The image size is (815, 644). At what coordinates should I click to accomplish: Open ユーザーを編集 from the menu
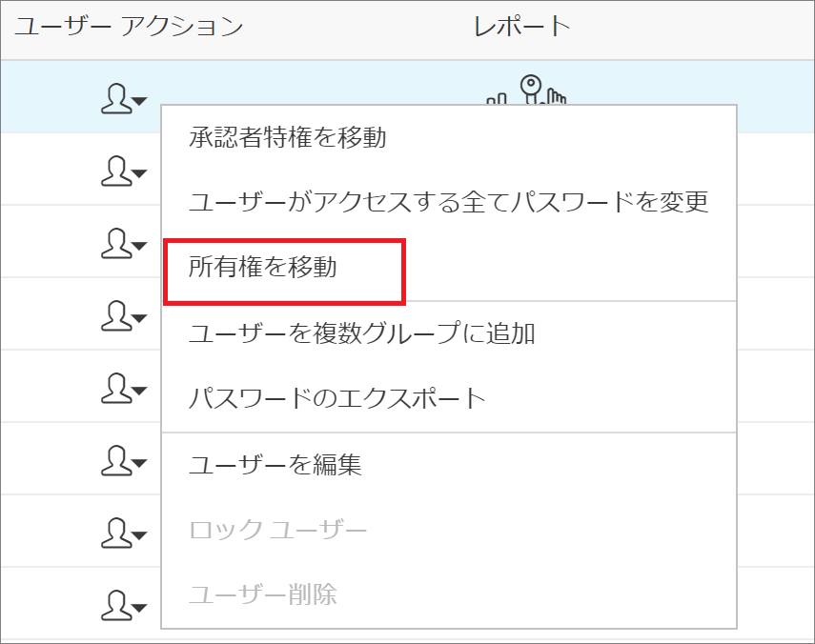(x=275, y=465)
